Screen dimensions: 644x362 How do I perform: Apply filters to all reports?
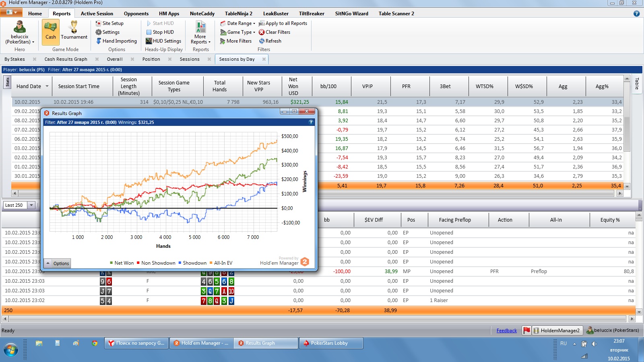(x=283, y=23)
